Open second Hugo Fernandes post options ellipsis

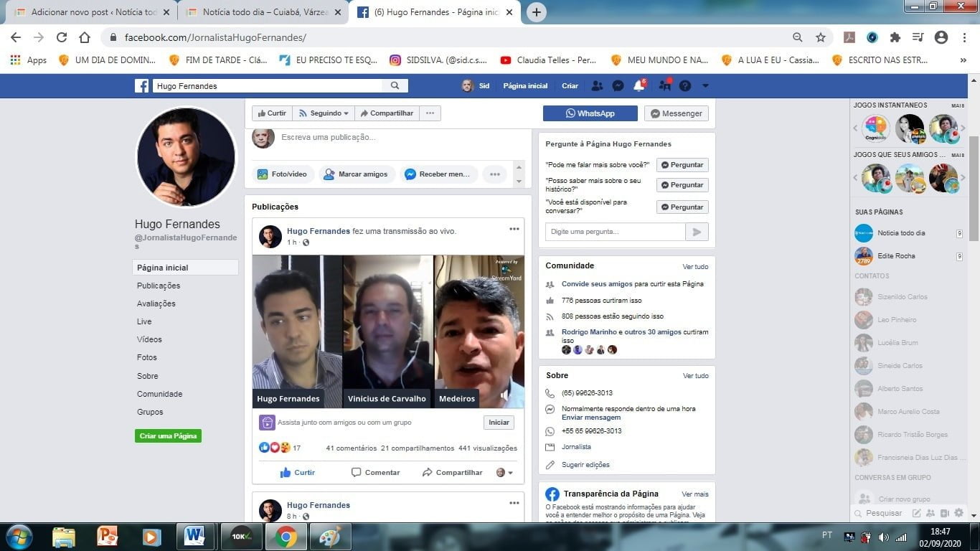[514, 503]
